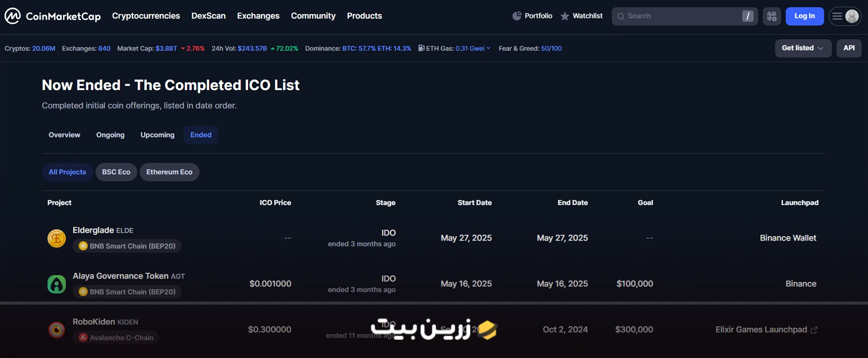Image resolution: width=868 pixels, height=358 pixels.
Task: Filter by BSC Eco
Action: point(116,172)
